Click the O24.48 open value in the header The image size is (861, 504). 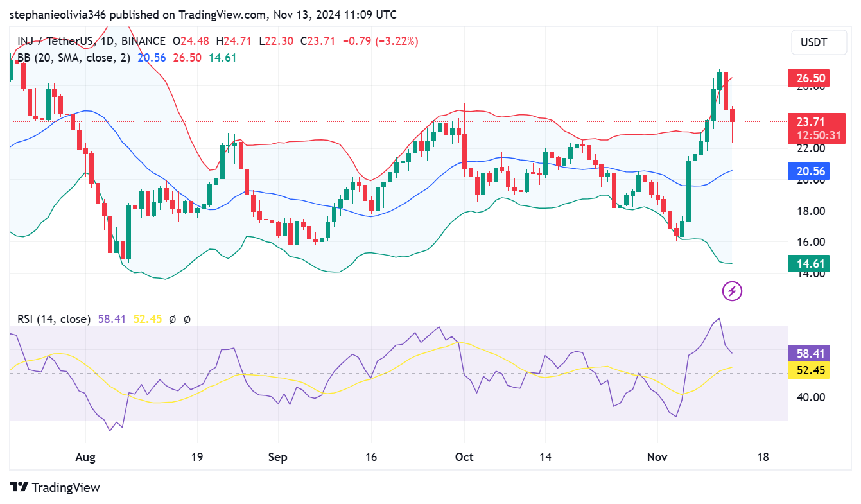tap(191, 41)
